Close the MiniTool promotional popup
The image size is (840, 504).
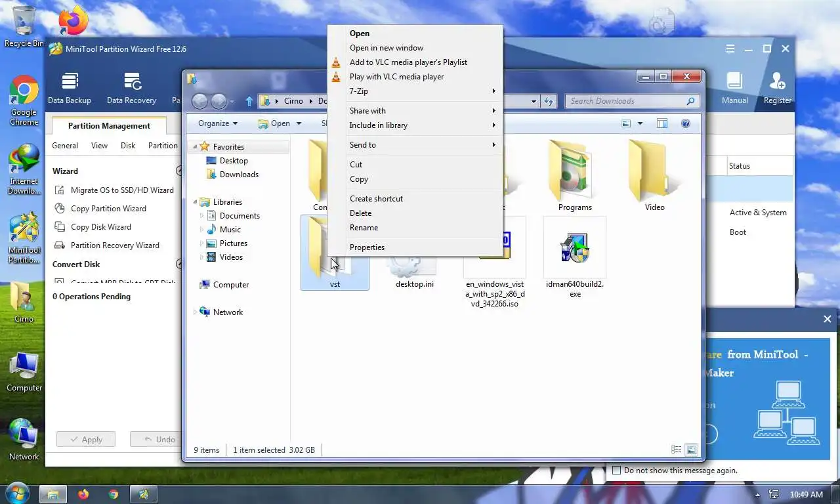827,319
